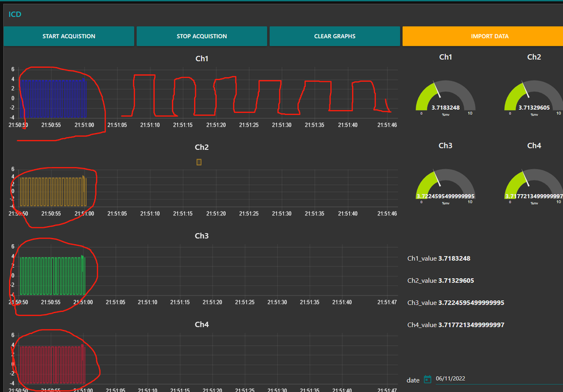Viewport: 563px width, 392px height.
Task: Click the Ch4 gauge dial
Action: (x=534, y=184)
